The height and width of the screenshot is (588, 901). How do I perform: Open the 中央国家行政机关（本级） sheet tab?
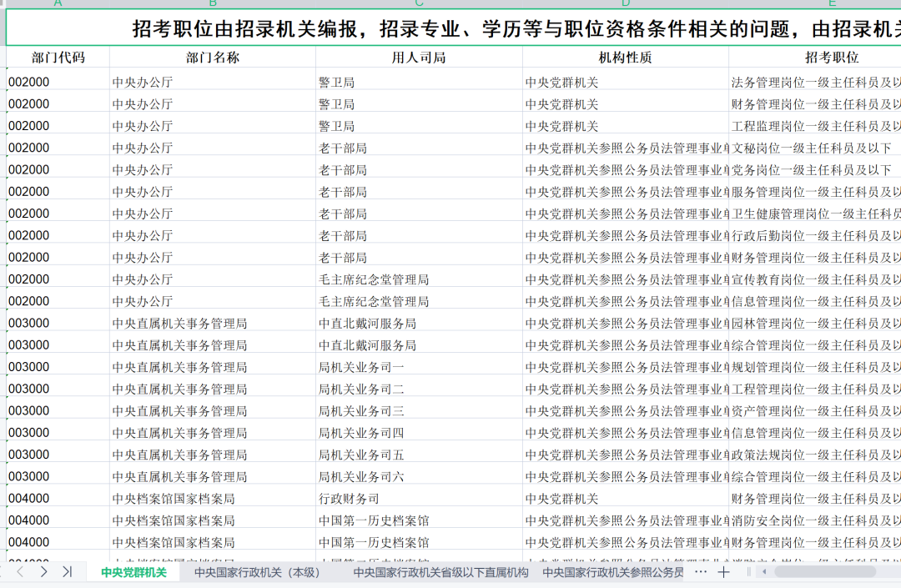[257, 573]
